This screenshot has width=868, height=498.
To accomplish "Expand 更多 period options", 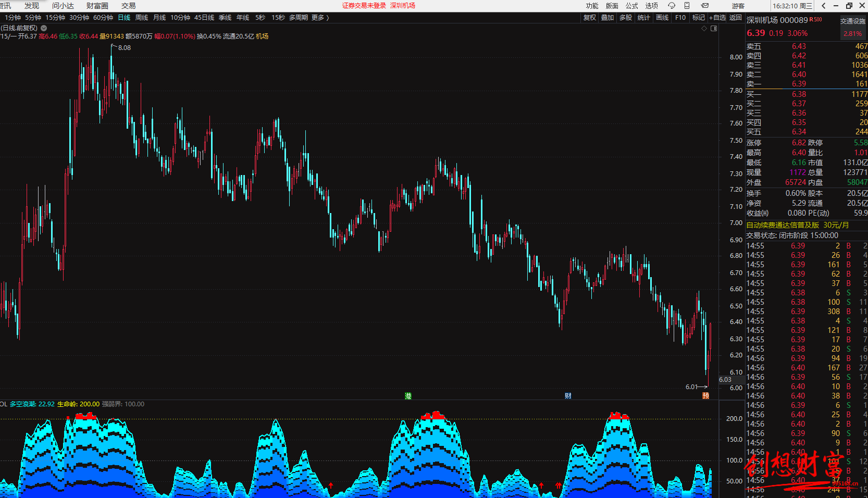I will [x=320, y=18].
